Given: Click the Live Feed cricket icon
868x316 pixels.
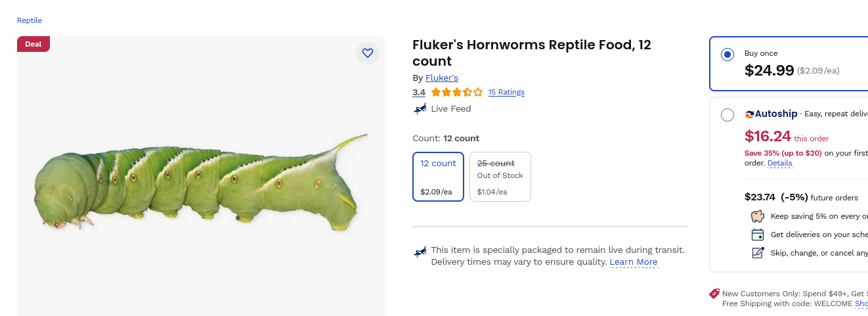Looking at the screenshot, I should pyautogui.click(x=420, y=108).
